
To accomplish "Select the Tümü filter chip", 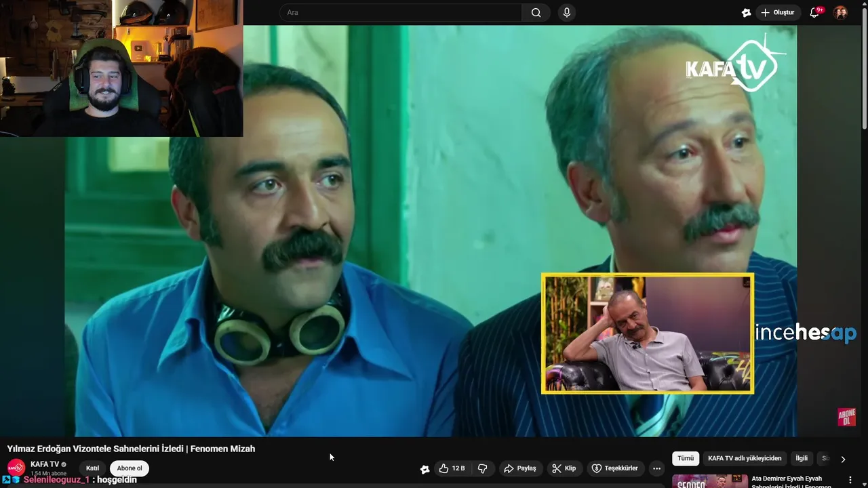I will click(x=686, y=458).
